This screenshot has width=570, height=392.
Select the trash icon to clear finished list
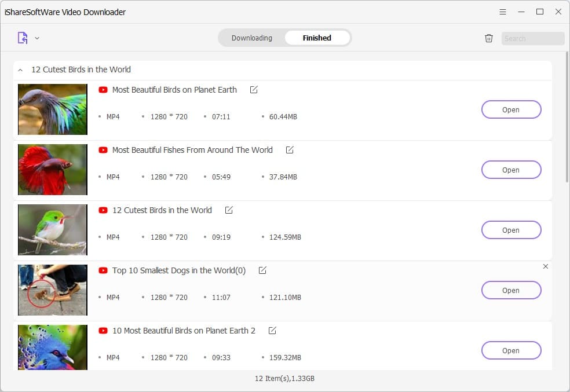(488, 38)
